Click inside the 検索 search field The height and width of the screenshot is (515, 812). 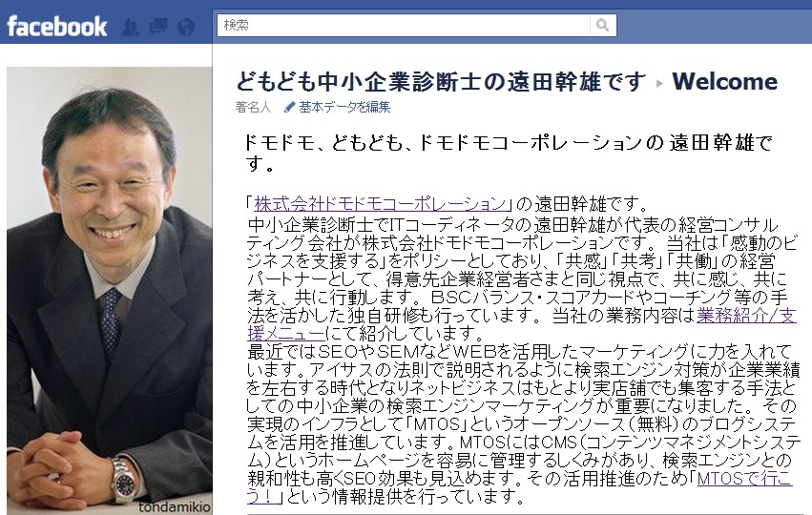coord(404,25)
